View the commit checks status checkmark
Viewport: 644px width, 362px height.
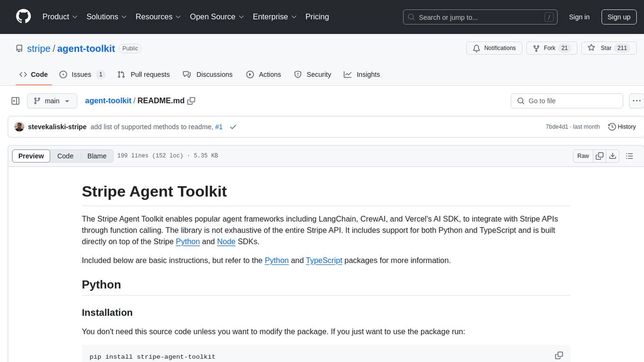(233, 127)
